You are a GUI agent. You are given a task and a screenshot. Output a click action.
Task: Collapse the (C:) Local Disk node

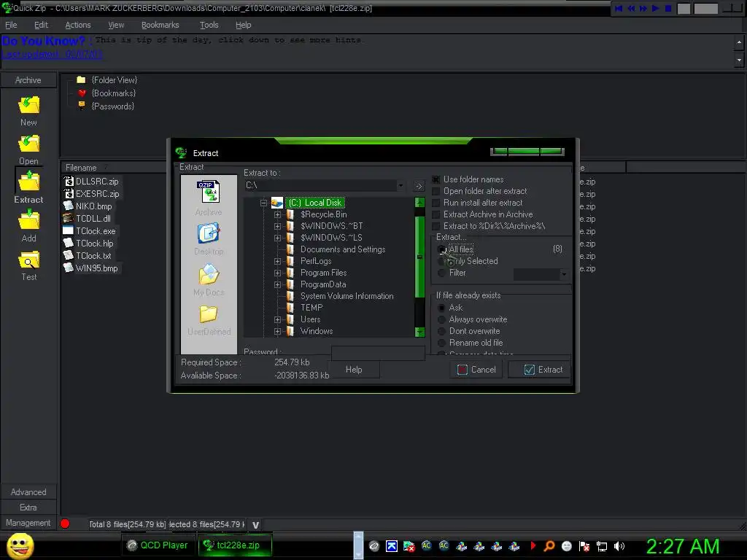coord(263,203)
